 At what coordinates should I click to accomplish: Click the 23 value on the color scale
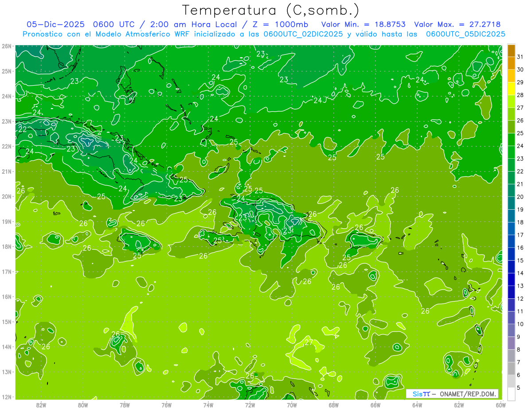click(x=520, y=158)
